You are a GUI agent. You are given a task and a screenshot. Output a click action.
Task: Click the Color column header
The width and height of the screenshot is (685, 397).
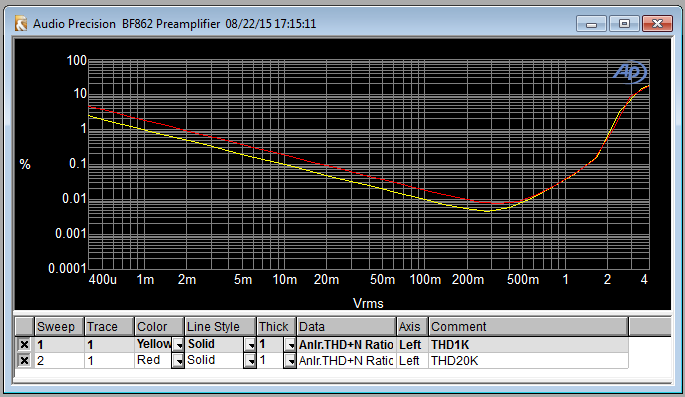159,327
